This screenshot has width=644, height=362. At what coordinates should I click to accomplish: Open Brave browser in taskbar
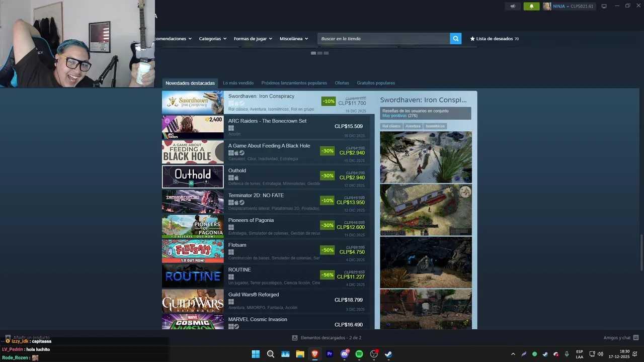(x=315, y=354)
